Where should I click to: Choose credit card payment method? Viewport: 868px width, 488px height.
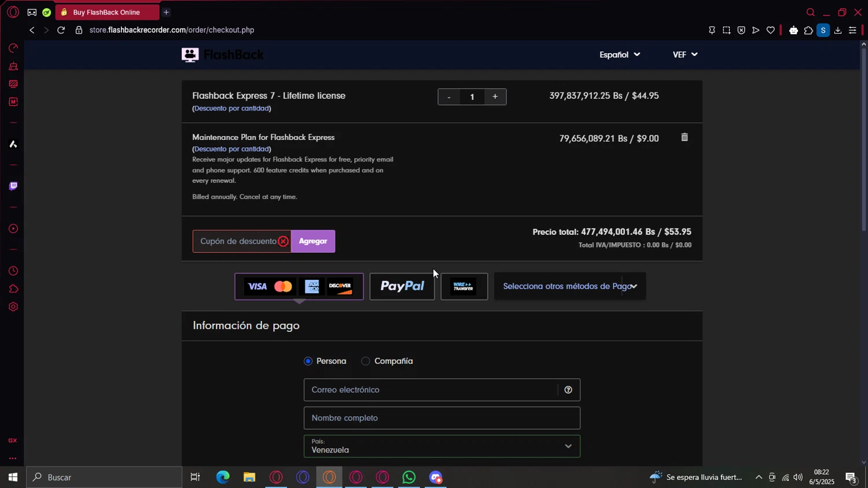[x=299, y=286]
